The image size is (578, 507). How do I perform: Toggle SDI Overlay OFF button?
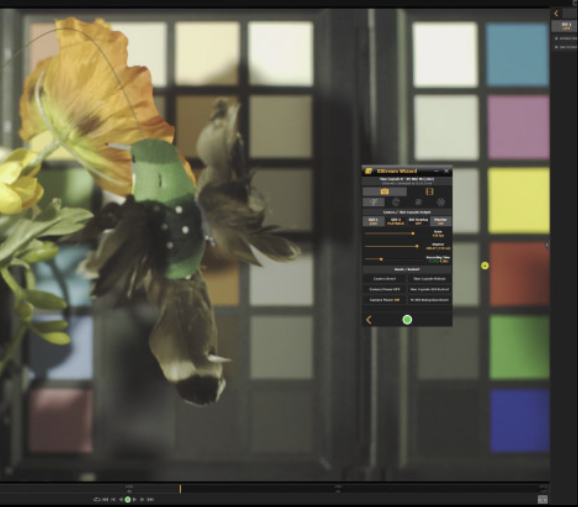[x=418, y=221]
